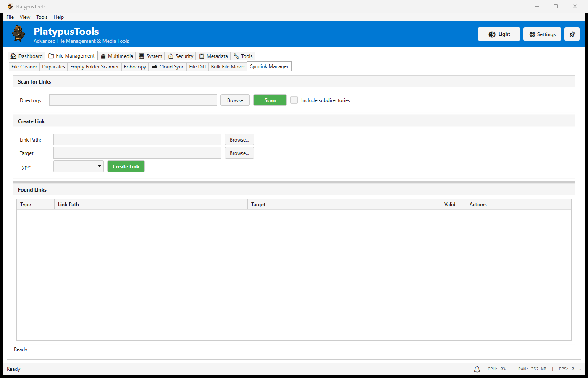
Task: Select the Tools wrench icon
Action: click(x=236, y=55)
